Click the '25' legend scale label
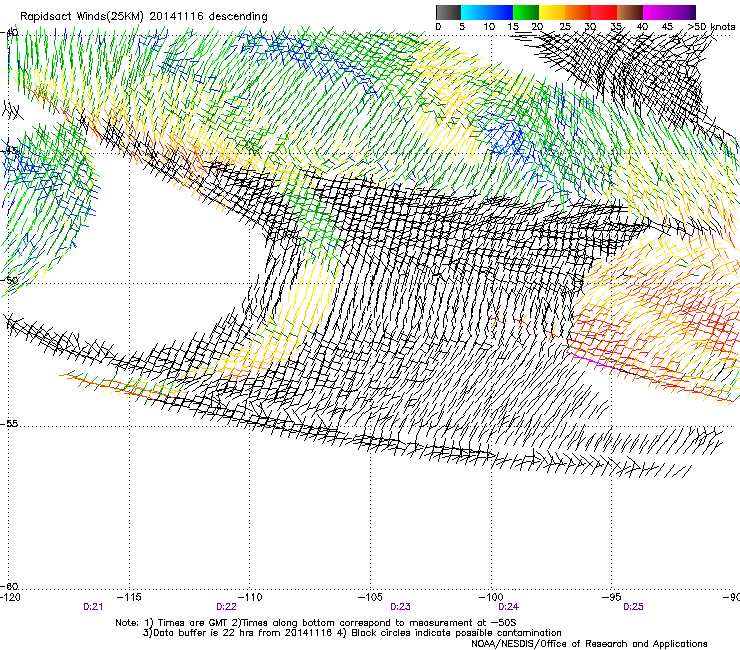 pyautogui.click(x=564, y=27)
